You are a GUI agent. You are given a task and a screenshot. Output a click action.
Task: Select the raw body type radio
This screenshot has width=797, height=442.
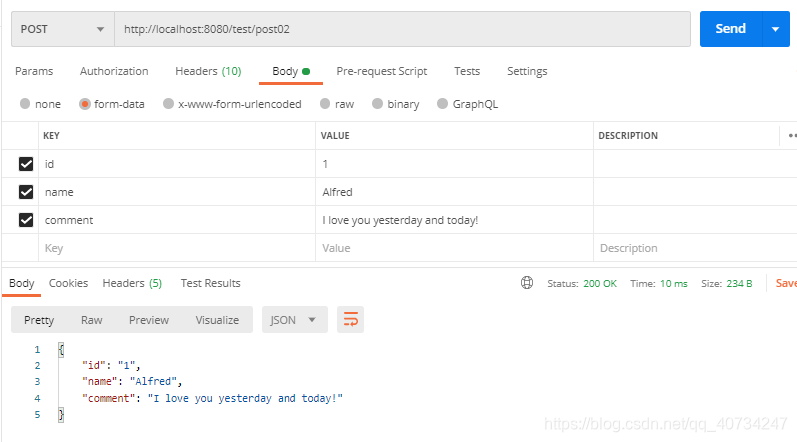pos(325,104)
